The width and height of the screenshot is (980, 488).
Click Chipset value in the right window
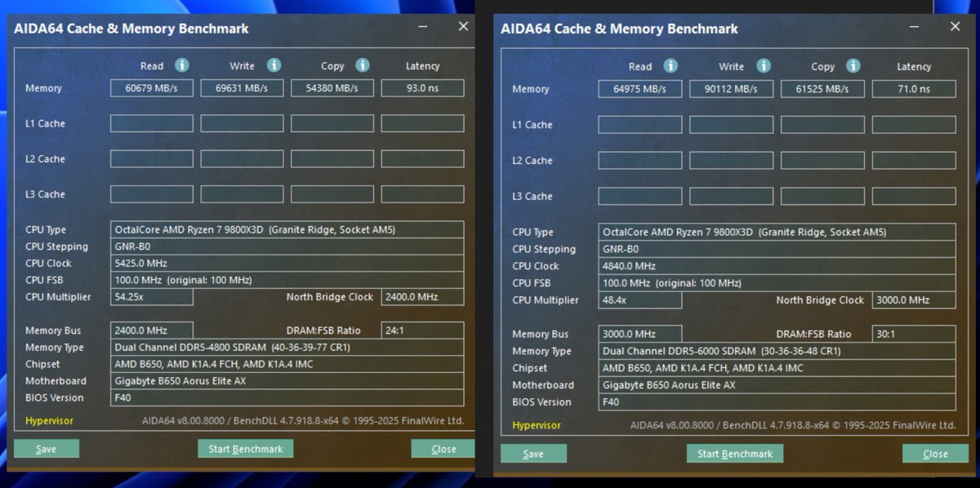point(777,368)
